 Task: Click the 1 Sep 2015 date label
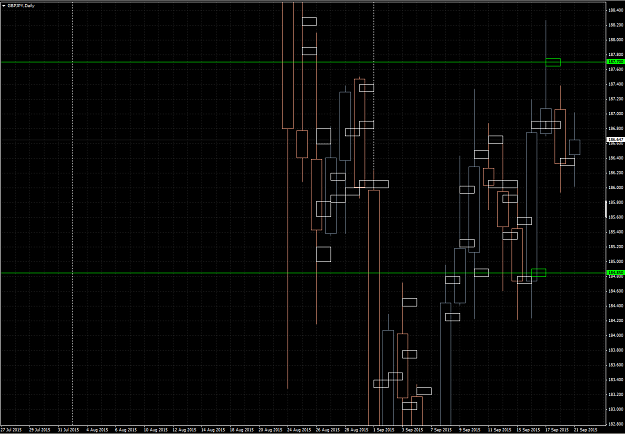click(x=384, y=430)
